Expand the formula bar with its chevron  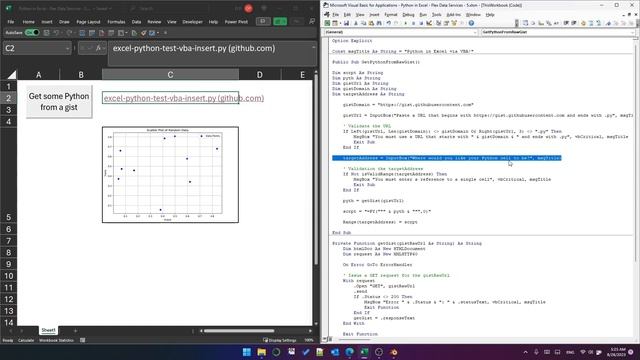coord(313,47)
